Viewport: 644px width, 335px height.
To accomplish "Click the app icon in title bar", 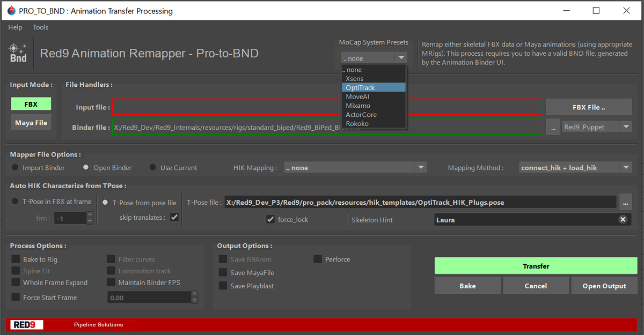I will pos(11,11).
